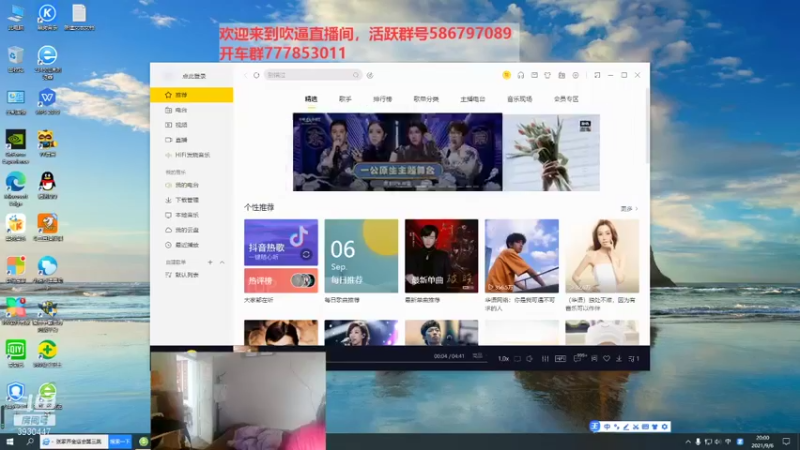Open the toolbox icon in top toolbar
This screenshot has width=800, height=450.
click(x=562, y=75)
